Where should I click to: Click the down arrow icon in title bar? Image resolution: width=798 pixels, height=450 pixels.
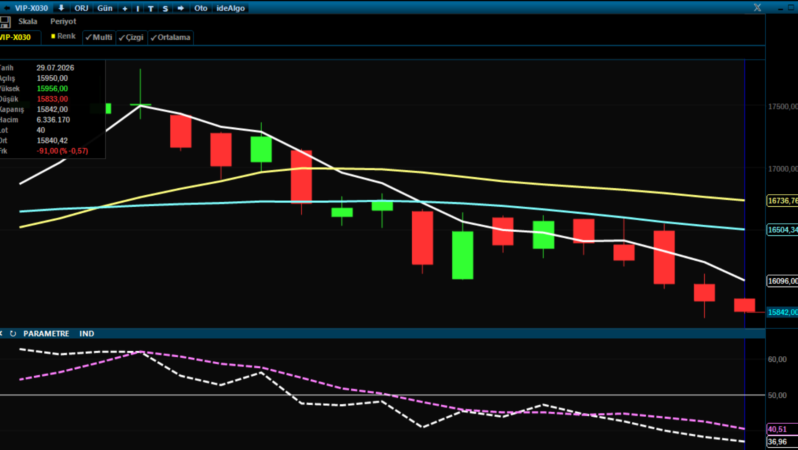pos(61,8)
